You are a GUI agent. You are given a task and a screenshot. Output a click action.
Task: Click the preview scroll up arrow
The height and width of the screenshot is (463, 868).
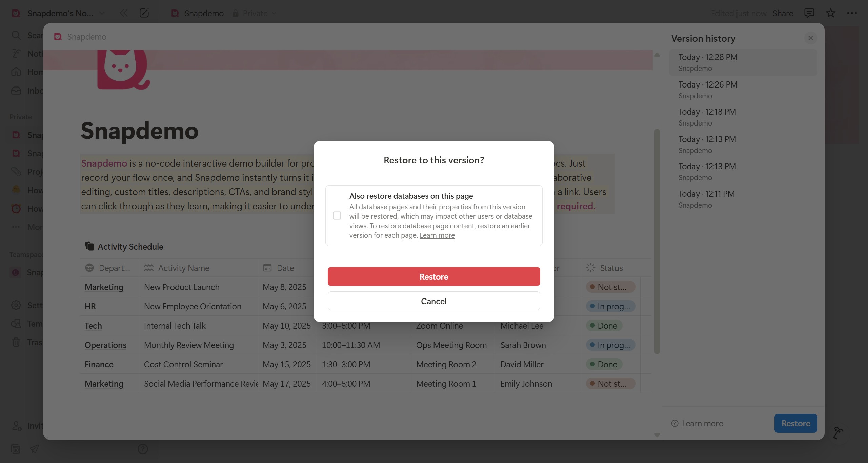(657, 54)
